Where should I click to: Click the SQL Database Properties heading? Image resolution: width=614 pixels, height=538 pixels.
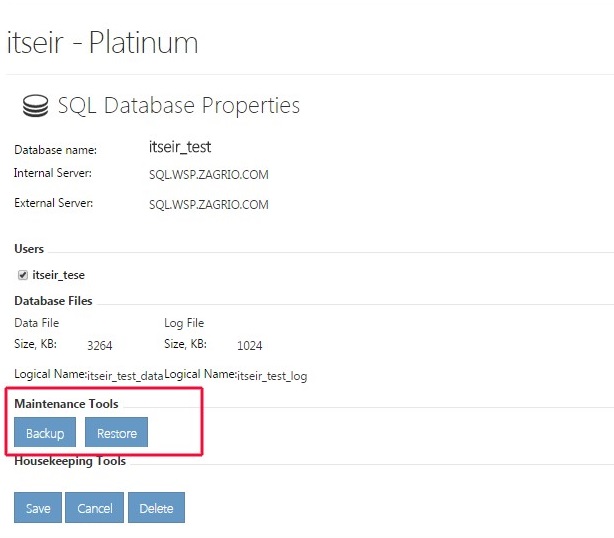point(179,105)
